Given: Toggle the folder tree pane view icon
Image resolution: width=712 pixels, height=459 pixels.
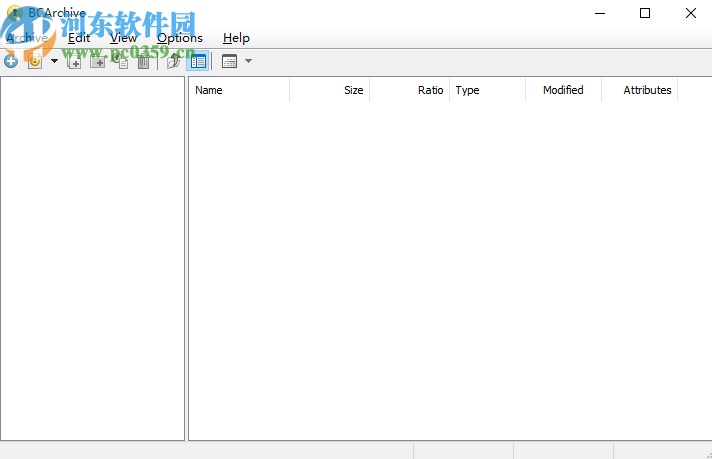Looking at the screenshot, I should pos(198,61).
